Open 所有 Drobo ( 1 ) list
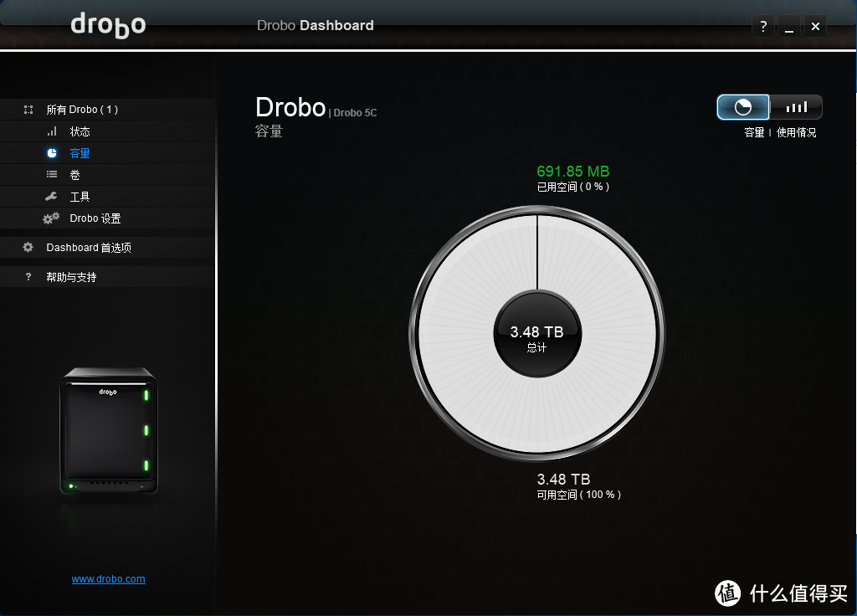This screenshot has width=857, height=616. pyautogui.click(x=108, y=110)
